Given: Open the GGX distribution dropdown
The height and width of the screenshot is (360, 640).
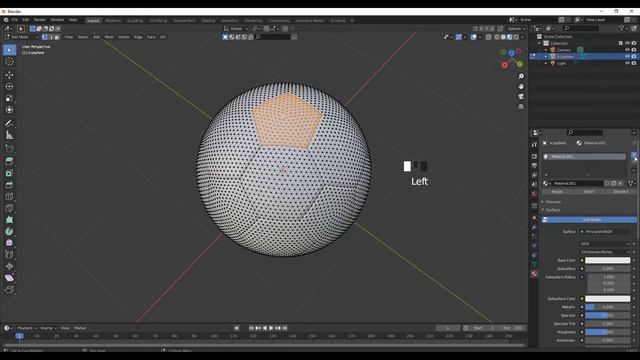Looking at the screenshot, I should coord(605,244).
